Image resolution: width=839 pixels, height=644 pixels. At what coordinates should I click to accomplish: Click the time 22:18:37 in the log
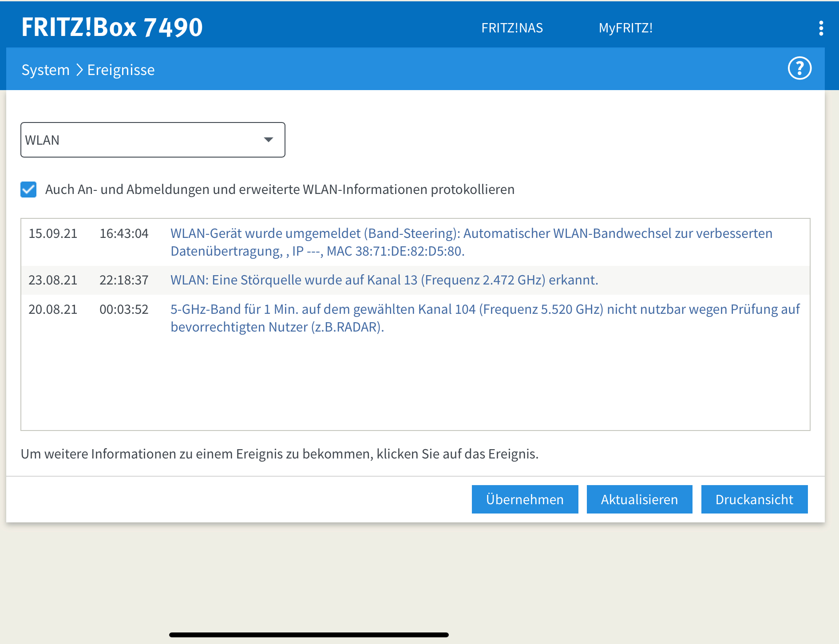pyautogui.click(x=124, y=280)
